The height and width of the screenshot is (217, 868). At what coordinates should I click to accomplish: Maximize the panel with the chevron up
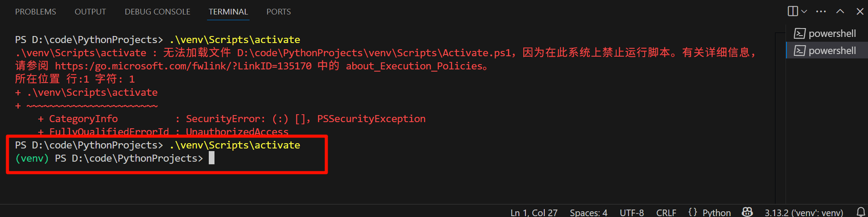[x=840, y=11]
